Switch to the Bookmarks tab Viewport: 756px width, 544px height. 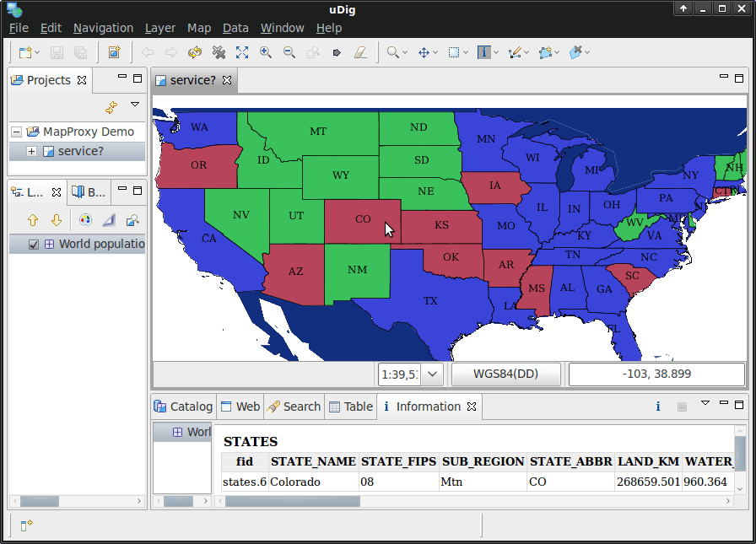(x=89, y=192)
